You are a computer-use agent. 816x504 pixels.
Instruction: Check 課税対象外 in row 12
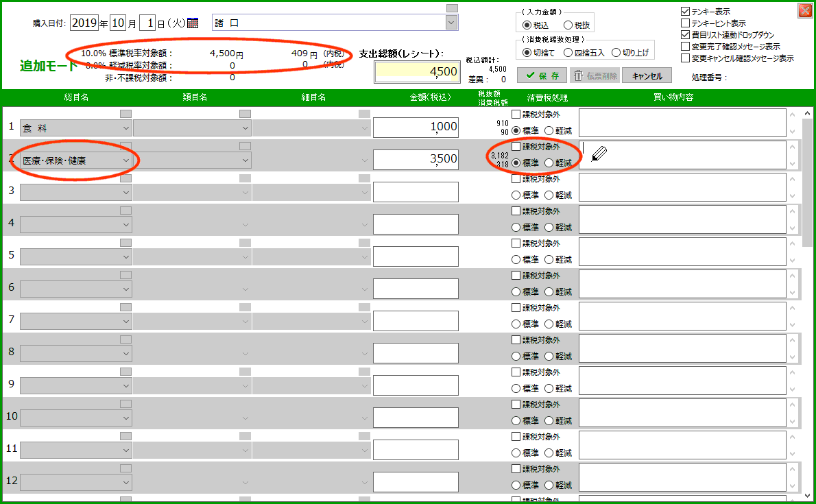tap(516, 468)
